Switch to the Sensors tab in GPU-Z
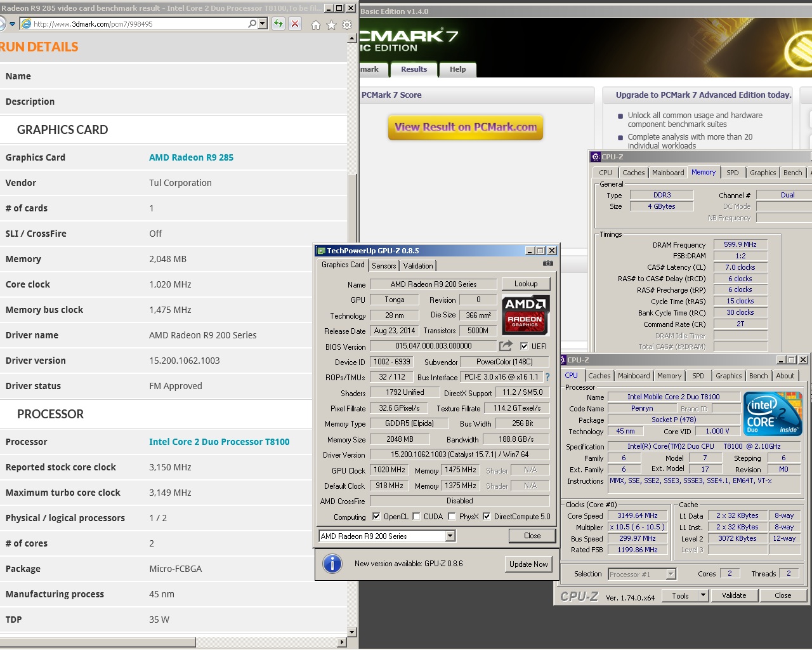The width and height of the screenshot is (812, 650). 384,266
